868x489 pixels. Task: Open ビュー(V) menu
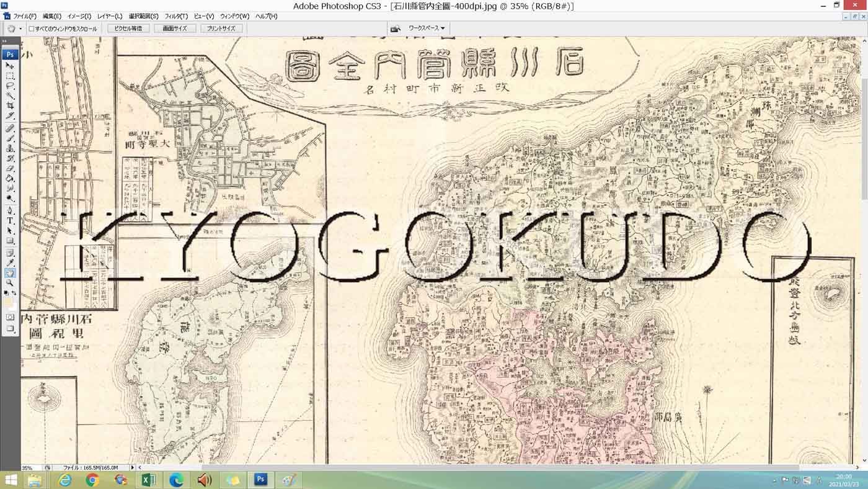204,16
